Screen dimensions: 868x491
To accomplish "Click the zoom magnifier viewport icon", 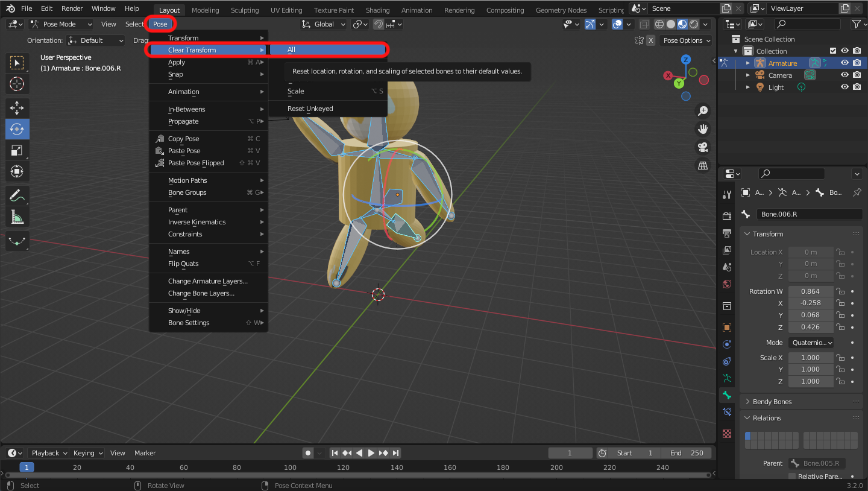I will click(703, 111).
